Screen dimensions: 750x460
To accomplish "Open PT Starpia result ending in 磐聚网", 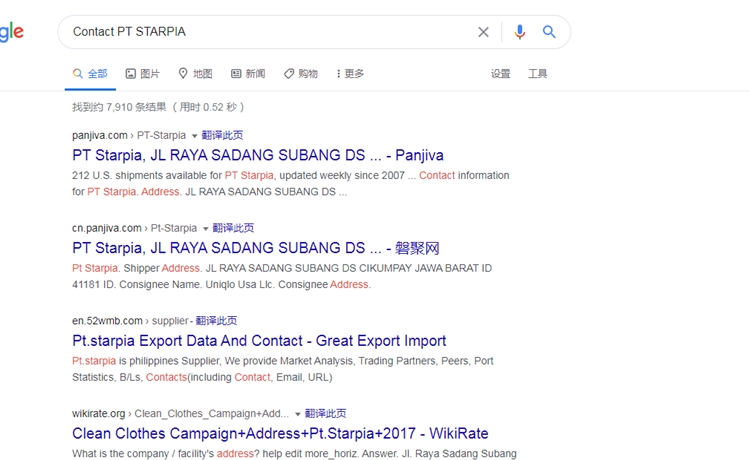I will tap(256, 248).
